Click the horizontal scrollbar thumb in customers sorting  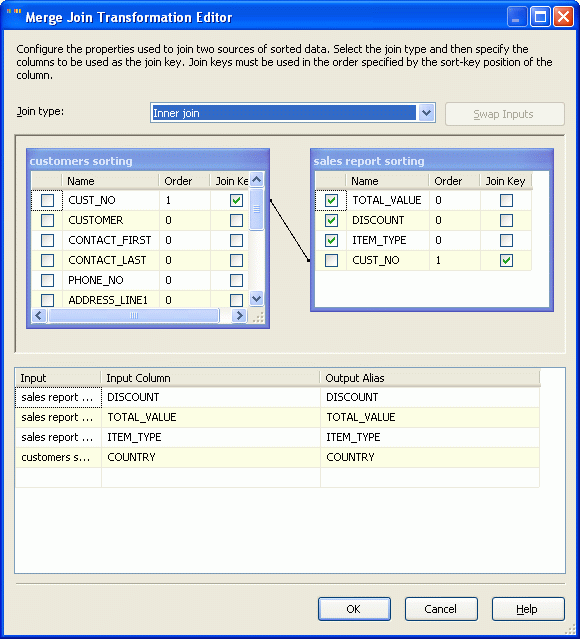pos(133,315)
